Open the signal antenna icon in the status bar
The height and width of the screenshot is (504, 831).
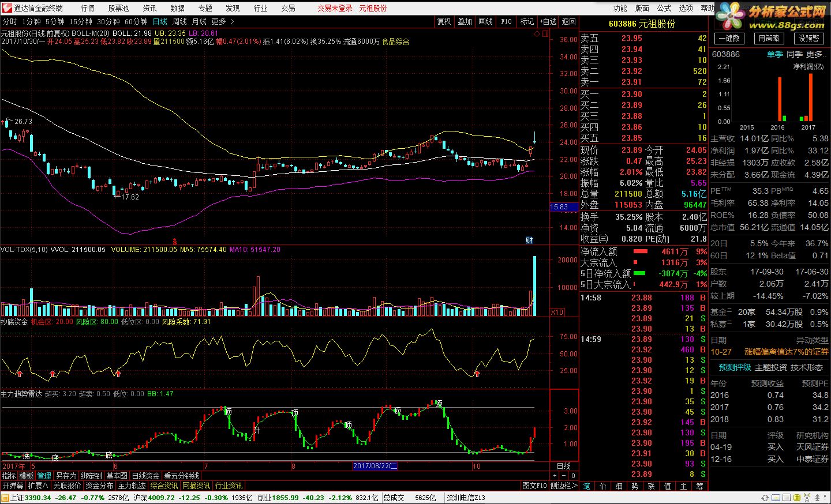click(807, 498)
